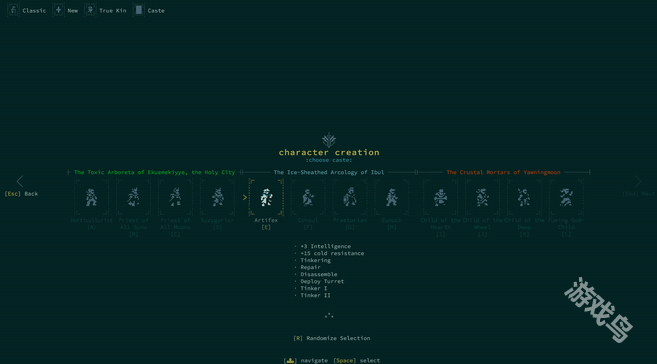The width and height of the screenshot is (657, 364).
Task: Open the New breadcrumb step
Action: 65,10
